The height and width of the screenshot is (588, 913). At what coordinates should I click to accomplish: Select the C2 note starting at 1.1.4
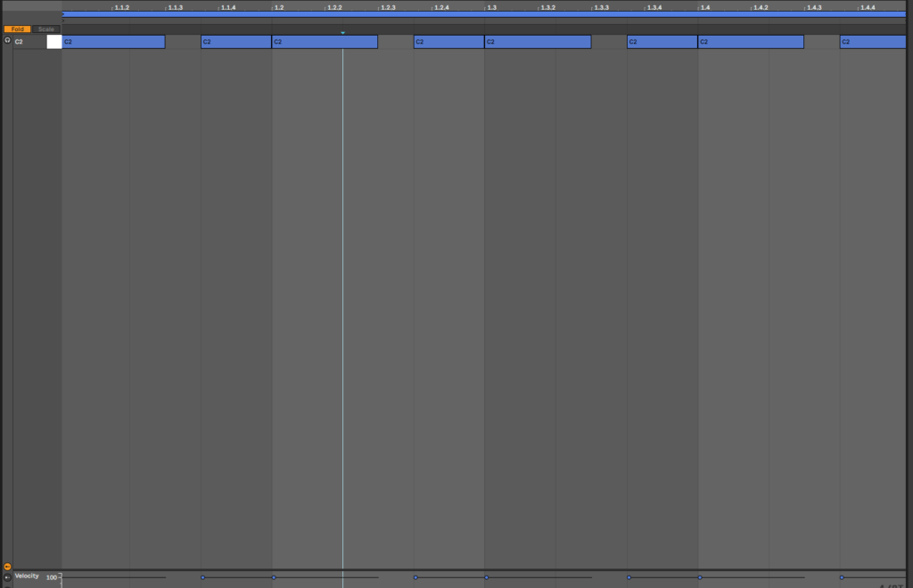click(x=236, y=42)
